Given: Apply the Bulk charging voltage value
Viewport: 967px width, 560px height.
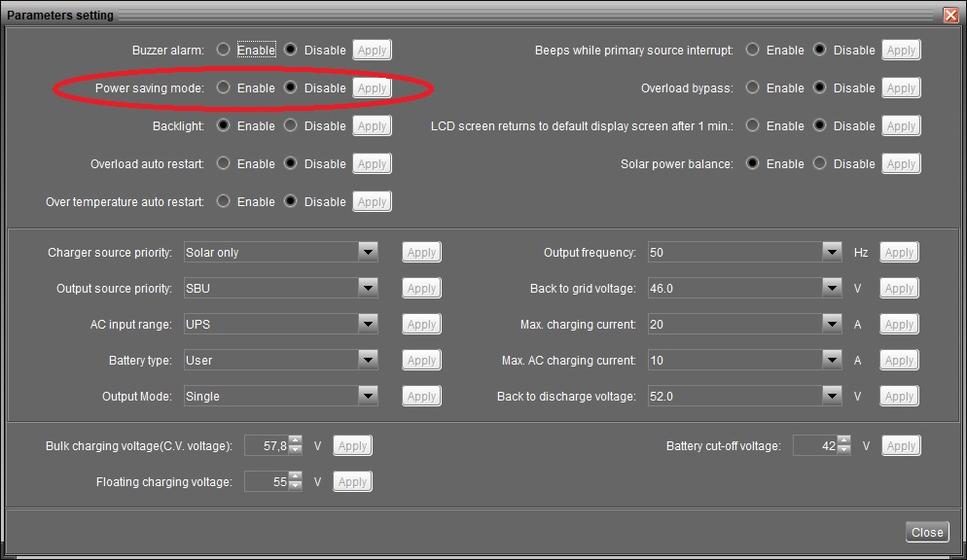Looking at the screenshot, I should (352, 446).
